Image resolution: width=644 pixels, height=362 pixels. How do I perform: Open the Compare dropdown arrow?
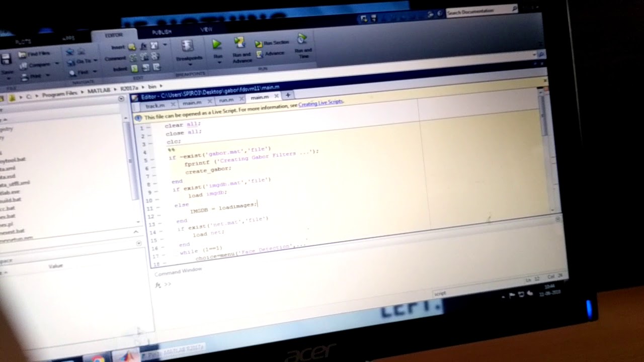(x=57, y=64)
